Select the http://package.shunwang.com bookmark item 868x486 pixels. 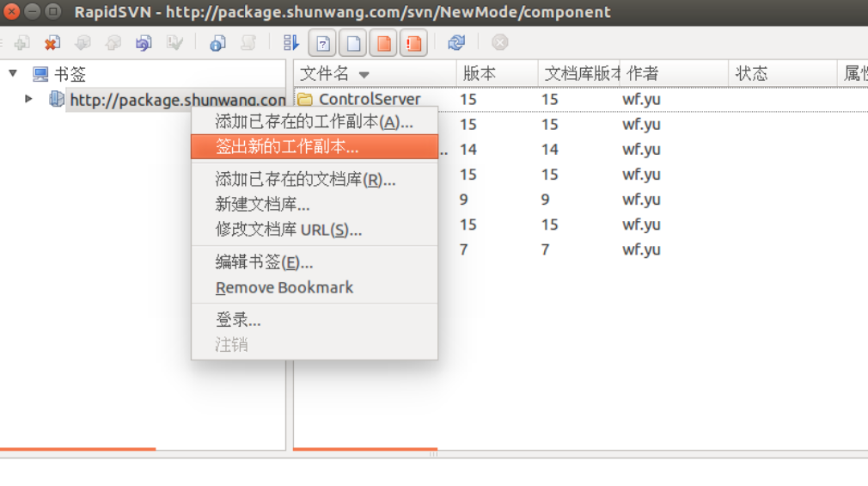click(177, 100)
